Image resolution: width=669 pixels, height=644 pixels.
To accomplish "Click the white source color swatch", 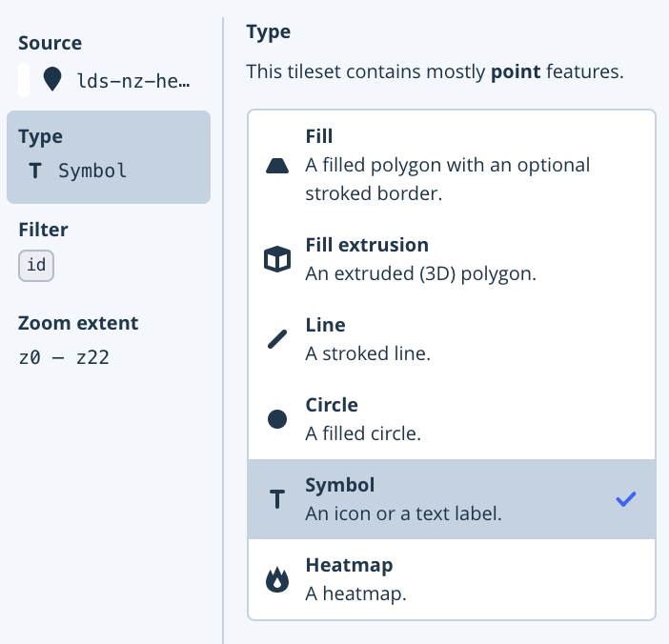I will 24,80.
